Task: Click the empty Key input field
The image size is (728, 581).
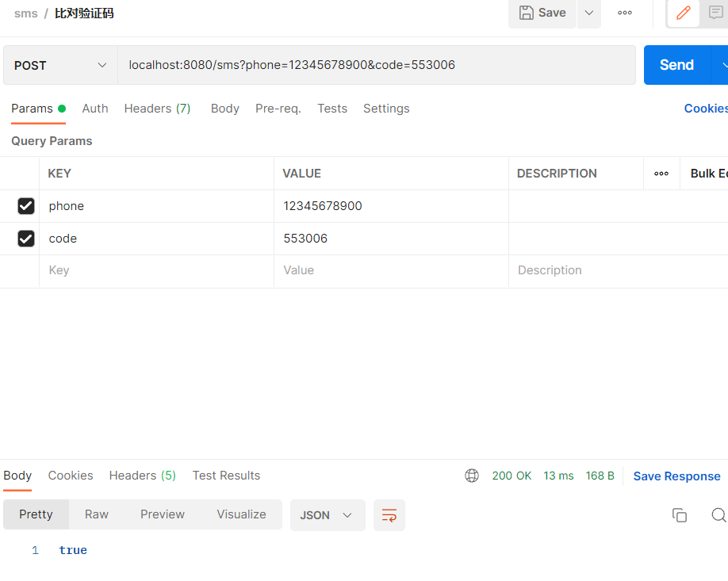Action: 157,270
